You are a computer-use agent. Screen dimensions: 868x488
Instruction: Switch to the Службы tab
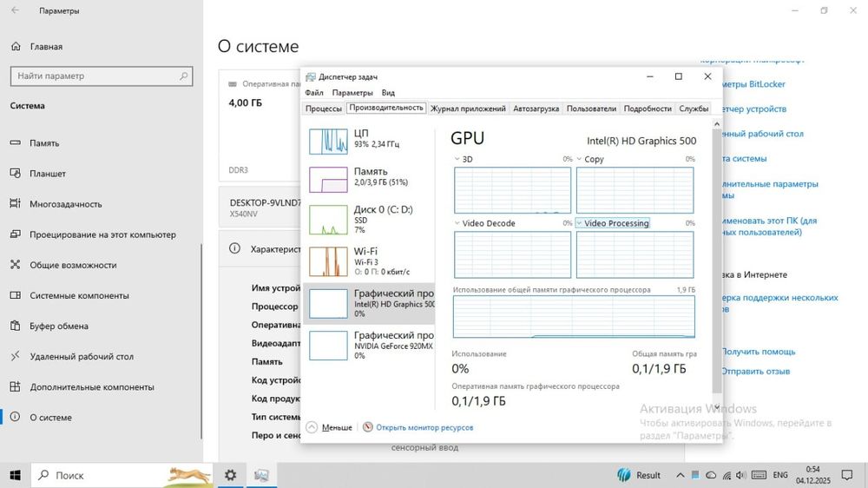coord(694,109)
